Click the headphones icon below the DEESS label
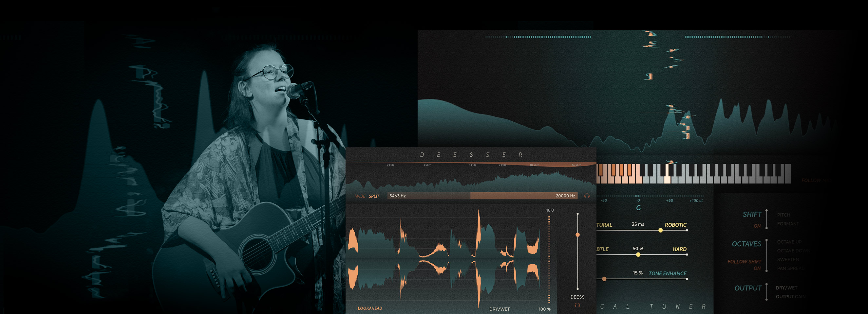 click(x=577, y=305)
